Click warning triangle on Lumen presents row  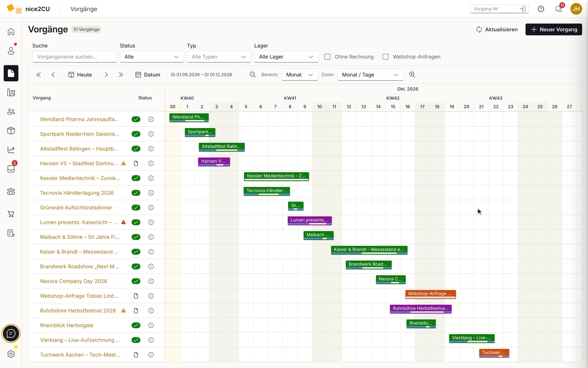pyautogui.click(x=123, y=222)
